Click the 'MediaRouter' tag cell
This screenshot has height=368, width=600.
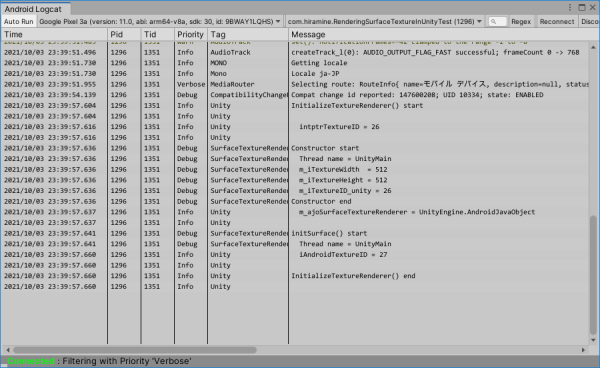232,84
